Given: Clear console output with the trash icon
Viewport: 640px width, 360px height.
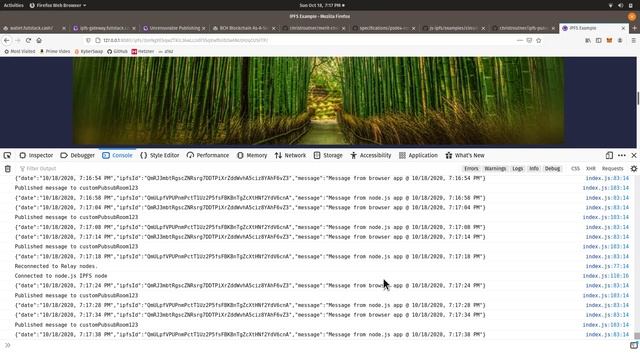Looking at the screenshot, I should pyautogui.click(x=8, y=169).
